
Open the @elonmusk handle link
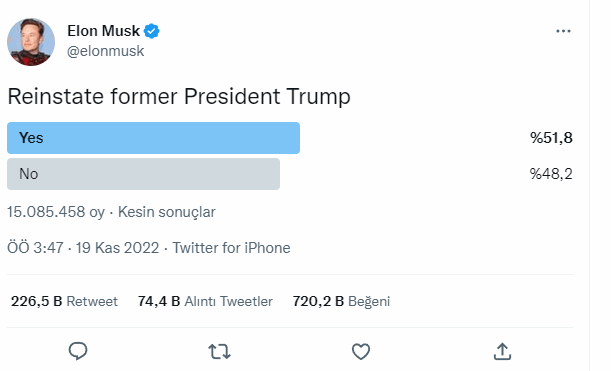(105, 51)
